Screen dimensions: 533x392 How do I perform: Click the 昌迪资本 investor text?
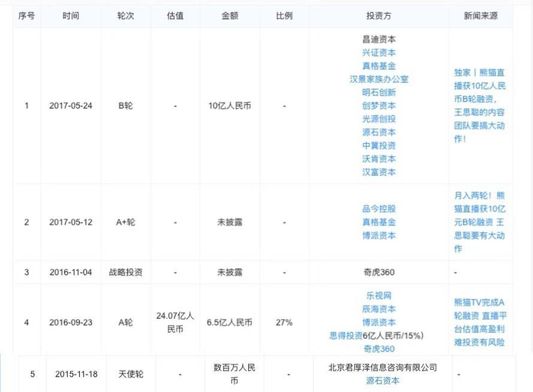click(x=378, y=40)
